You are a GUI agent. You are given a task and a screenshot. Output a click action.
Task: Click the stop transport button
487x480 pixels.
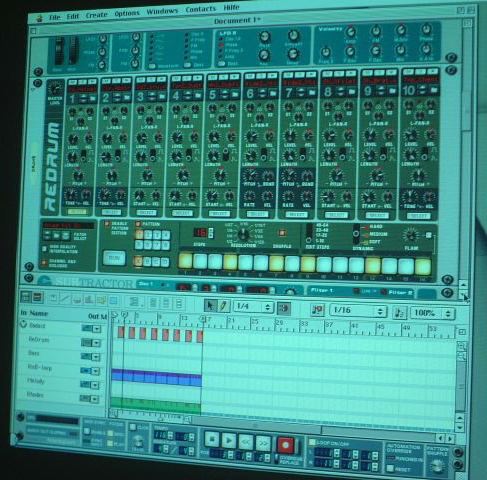[x=211, y=438]
